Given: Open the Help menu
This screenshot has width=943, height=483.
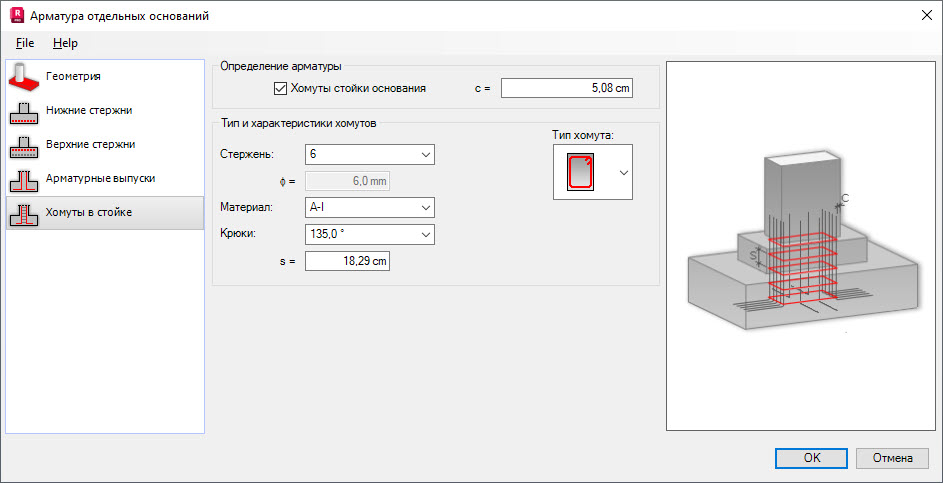Looking at the screenshot, I should (65, 43).
